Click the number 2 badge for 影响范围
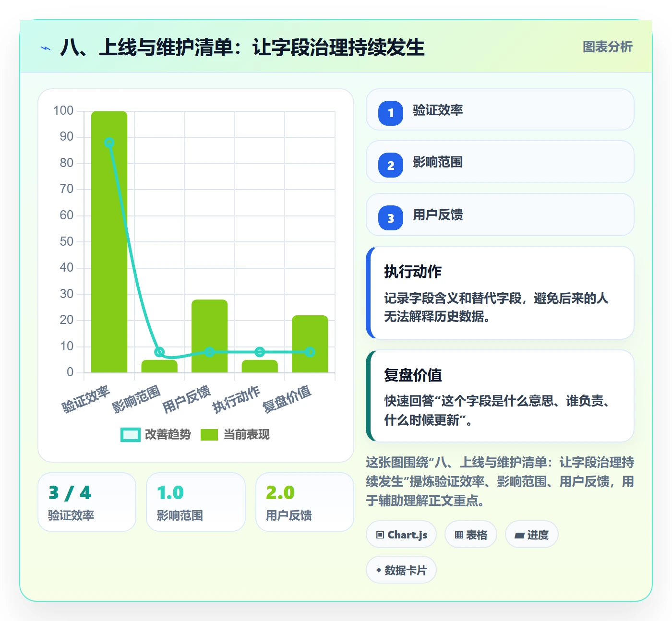672x621 pixels. 391,165
